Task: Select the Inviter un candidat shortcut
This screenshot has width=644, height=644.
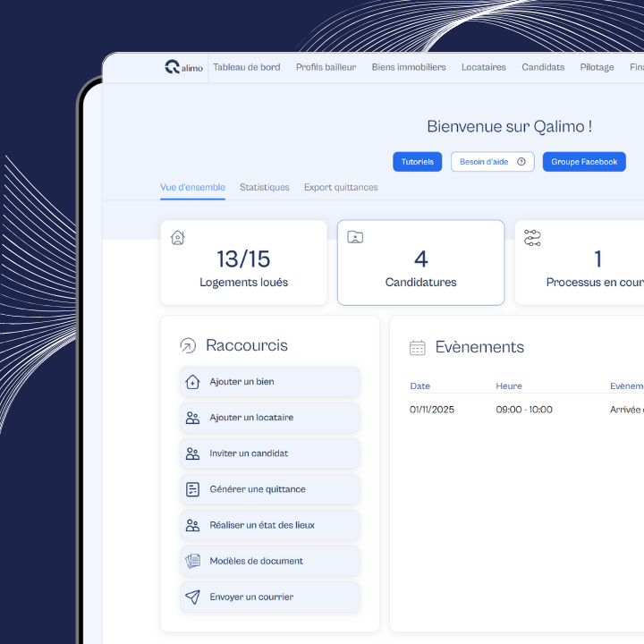Action: pos(270,453)
